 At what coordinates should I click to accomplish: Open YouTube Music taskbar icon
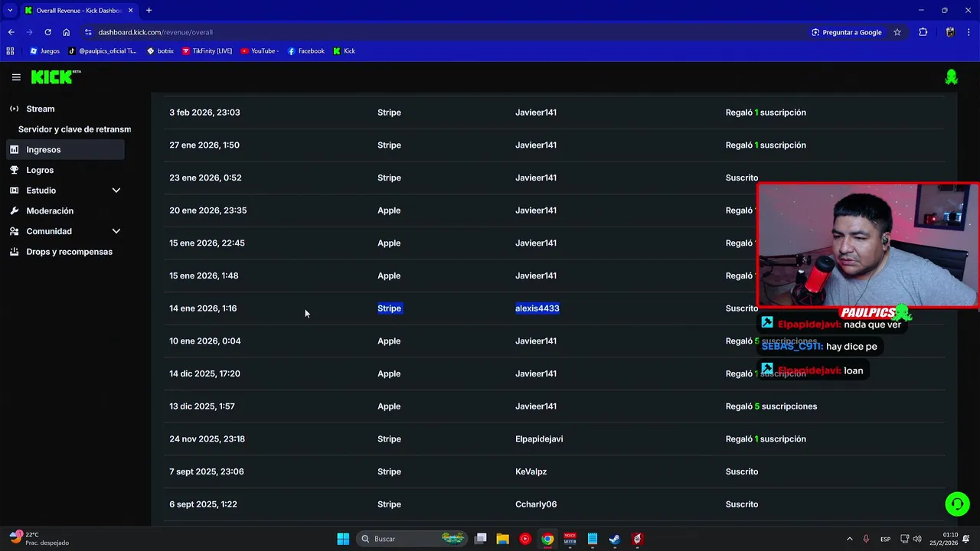point(524,539)
